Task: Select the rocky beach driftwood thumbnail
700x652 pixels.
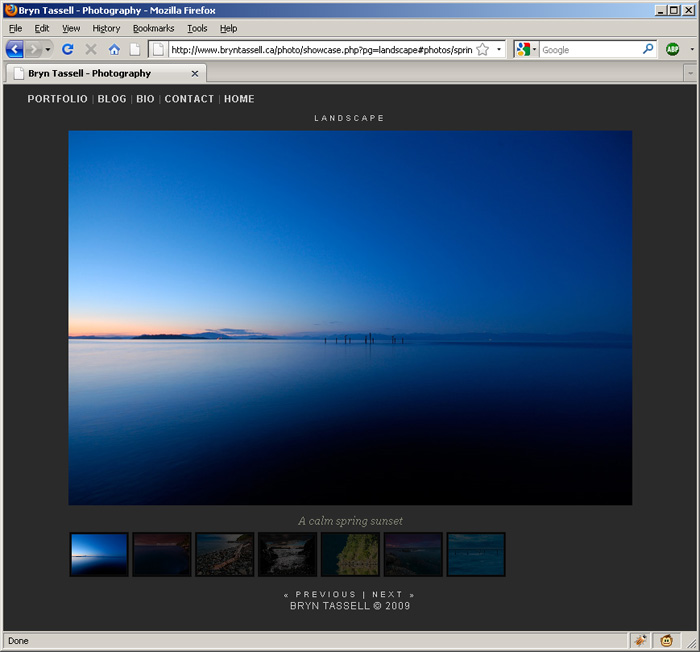Action: coord(225,554)
